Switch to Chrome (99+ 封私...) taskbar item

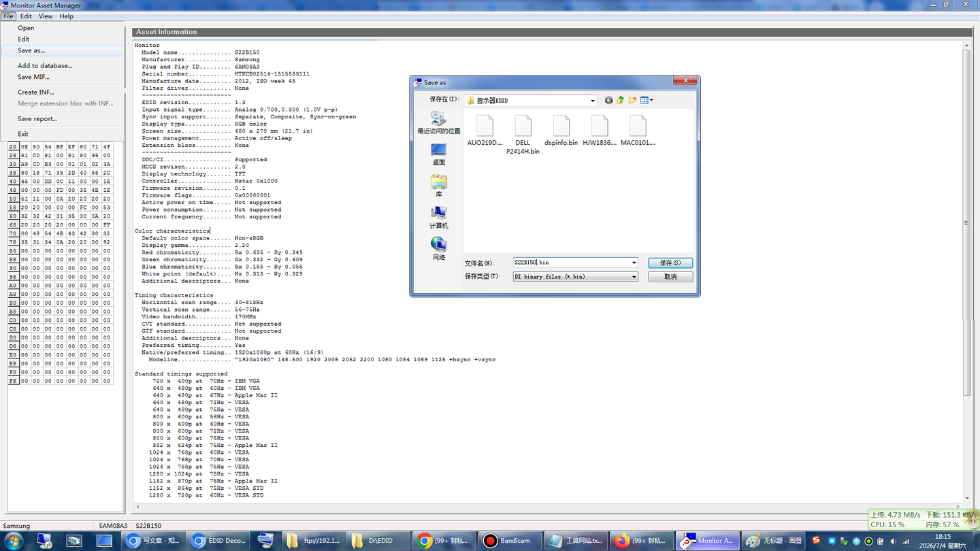click(x=444, y=541)
